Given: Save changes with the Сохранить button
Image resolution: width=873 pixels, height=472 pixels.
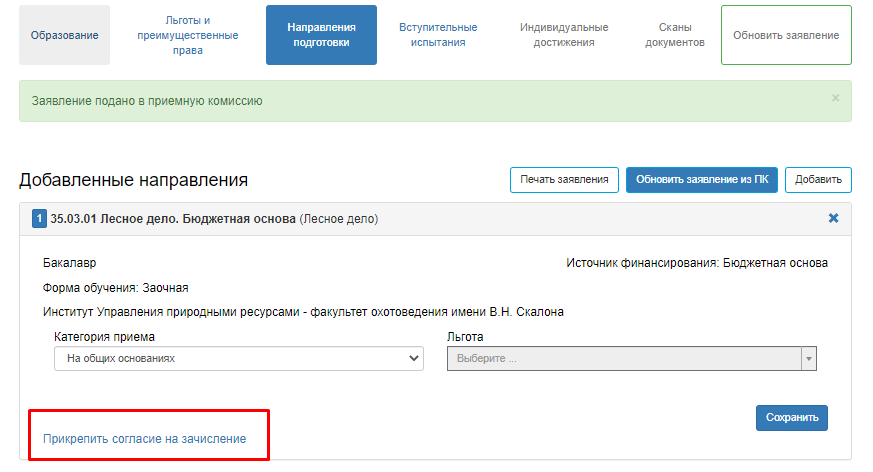Looking at the screenshot, I should pos(791,417).
